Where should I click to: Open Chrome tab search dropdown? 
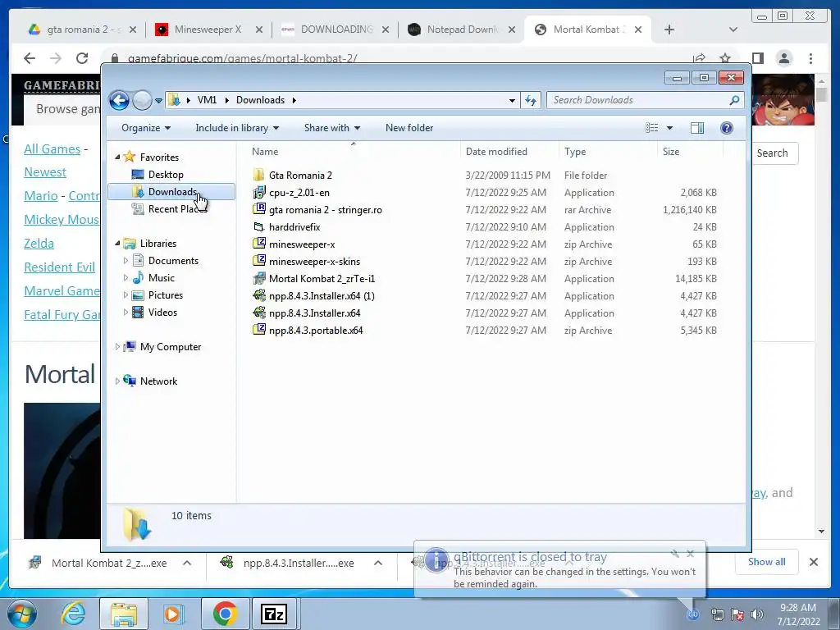(733, 30)
